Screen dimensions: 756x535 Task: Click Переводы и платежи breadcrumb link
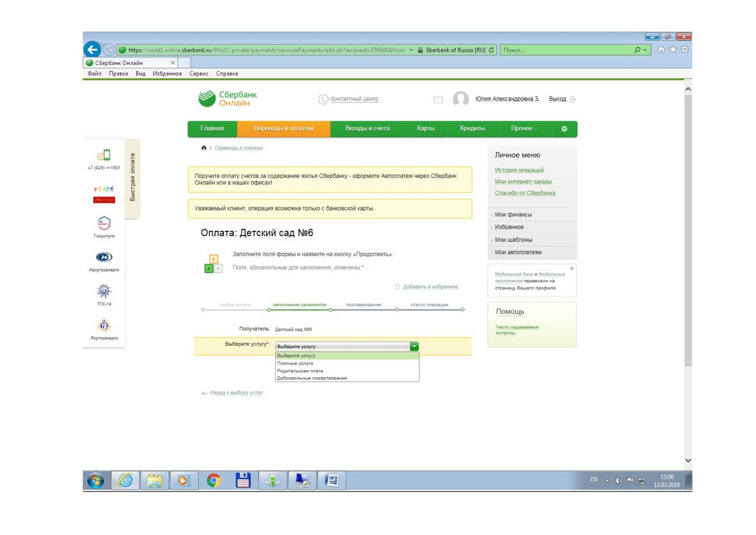click(238, 148)
